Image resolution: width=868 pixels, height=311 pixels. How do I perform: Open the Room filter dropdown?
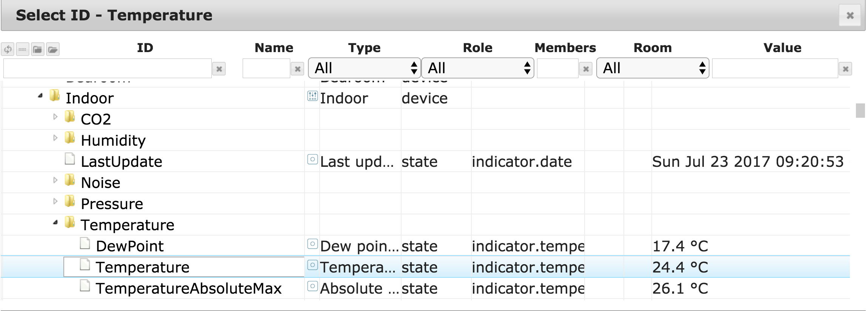[653, 68]
